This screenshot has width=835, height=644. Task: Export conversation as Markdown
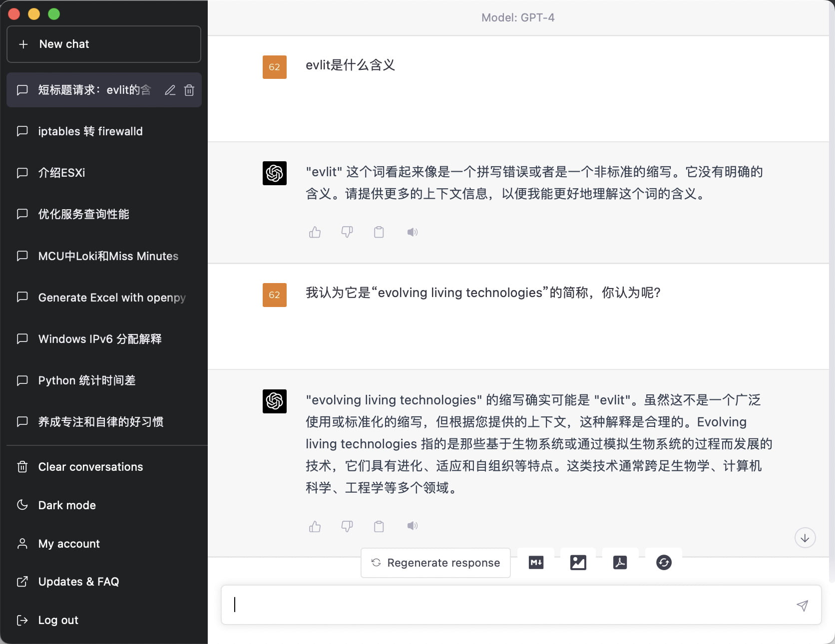[535, 562]
